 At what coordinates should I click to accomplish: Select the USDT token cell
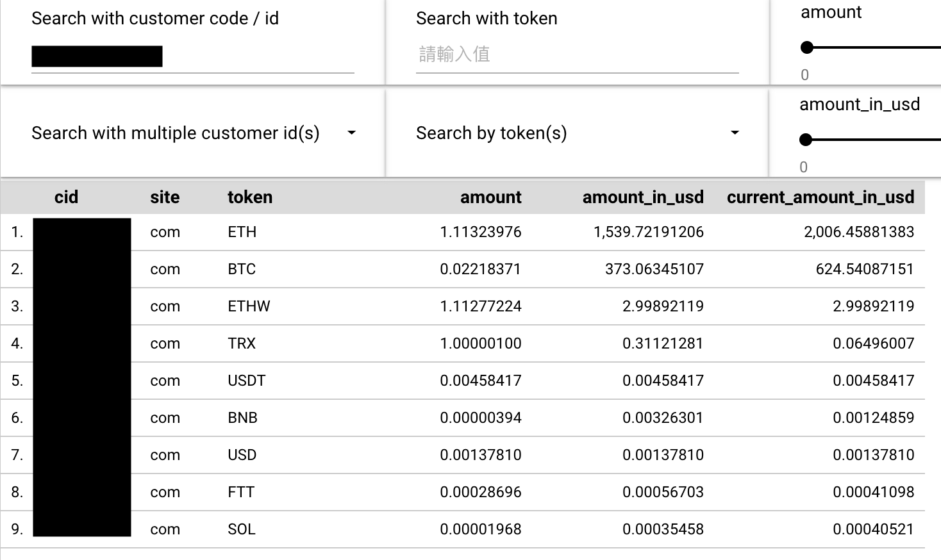[x=246, y=381]
